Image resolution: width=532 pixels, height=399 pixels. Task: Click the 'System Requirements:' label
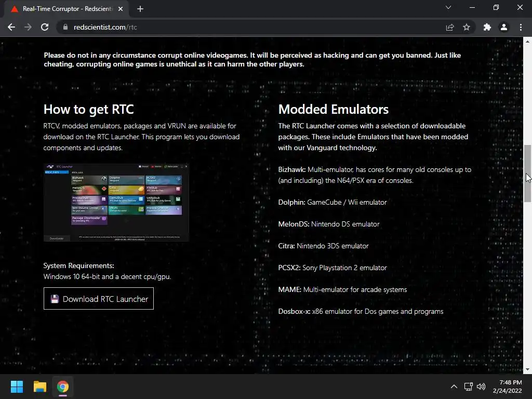(79, 265)
